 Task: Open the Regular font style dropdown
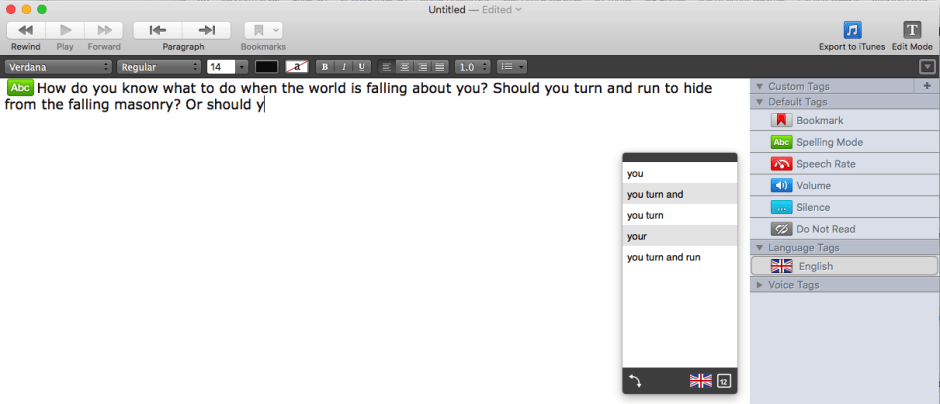point(159,67)
